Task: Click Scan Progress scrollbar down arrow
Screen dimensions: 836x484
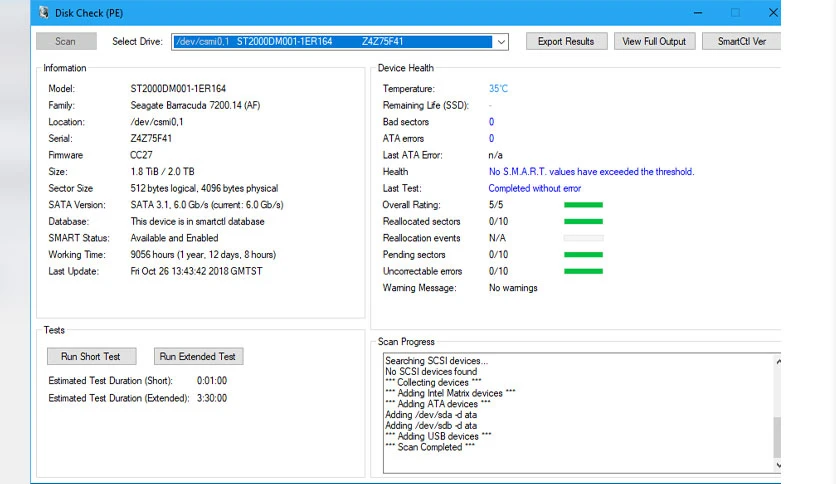Action: click(778, 465)
